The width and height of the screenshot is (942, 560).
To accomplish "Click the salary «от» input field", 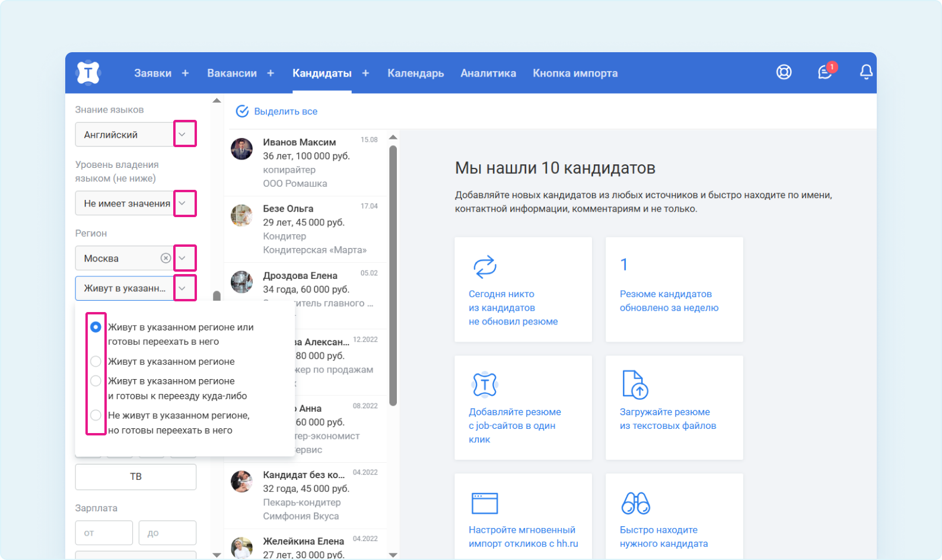I will 104,533.
